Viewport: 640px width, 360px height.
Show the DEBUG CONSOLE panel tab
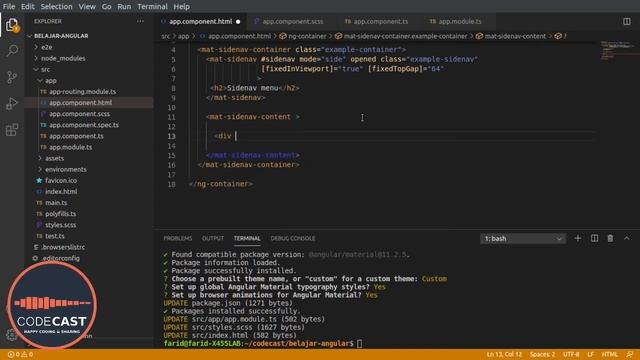tap(293, 238)
